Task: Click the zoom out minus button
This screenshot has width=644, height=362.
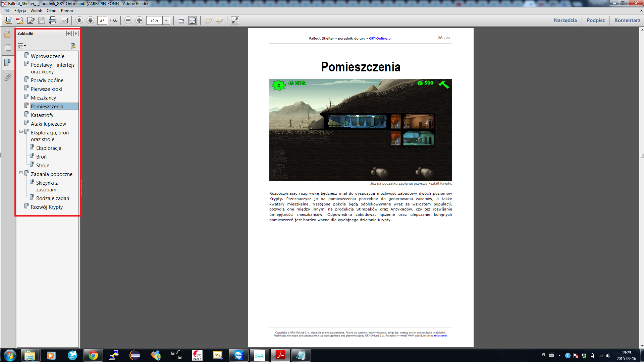Action: (x=128, y=20)
